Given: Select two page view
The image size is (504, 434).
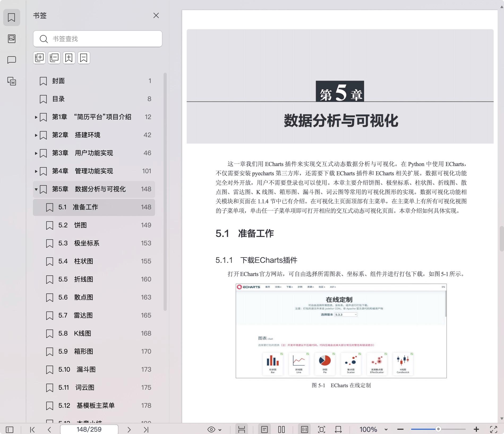Looking at the screenshot, I should [x=281, y=429].
